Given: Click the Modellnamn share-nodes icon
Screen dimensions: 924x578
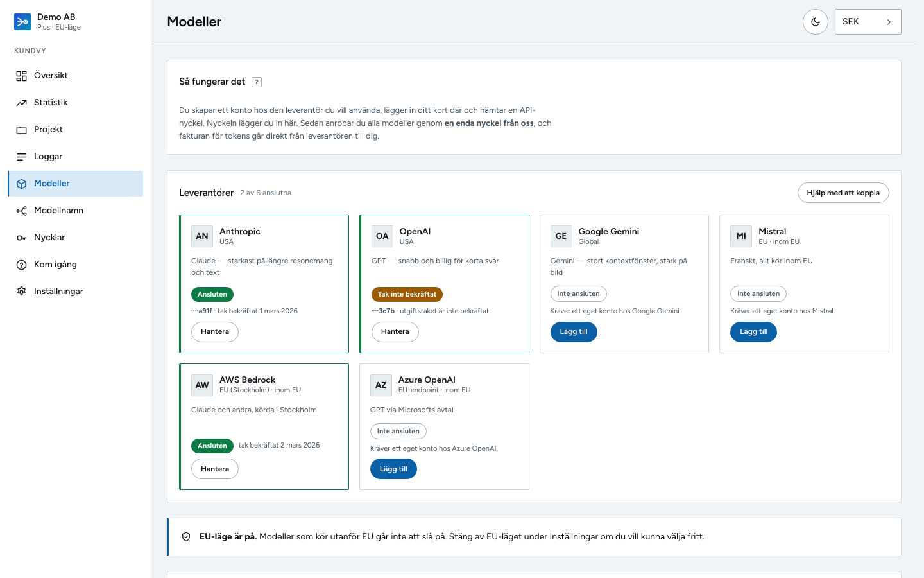Looking at the screenshot, I should point(22,211).
